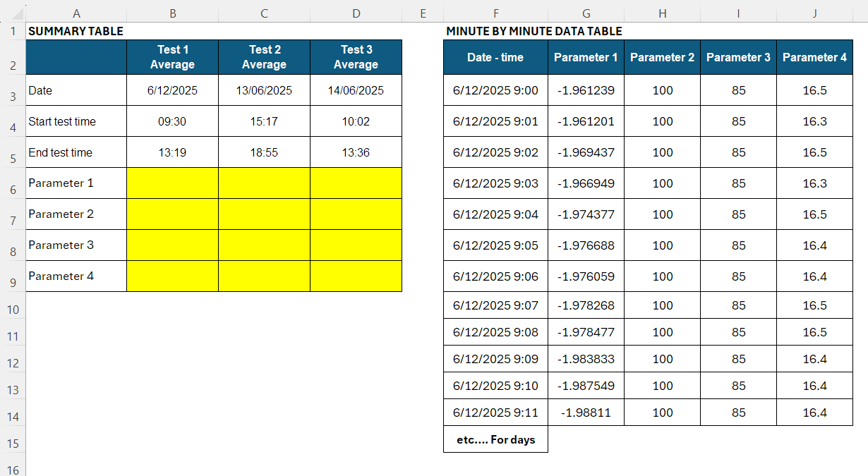
Task: Select column header B
Action: coord(172,13)
